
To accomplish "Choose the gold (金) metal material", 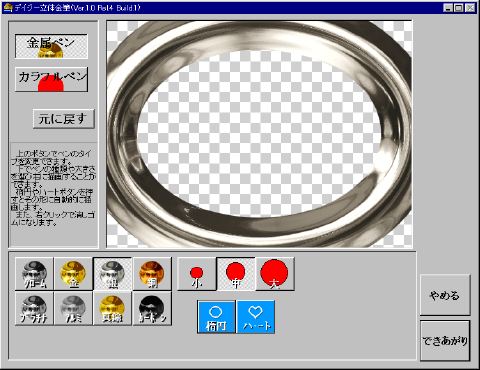I will click(x=73, y=274).
